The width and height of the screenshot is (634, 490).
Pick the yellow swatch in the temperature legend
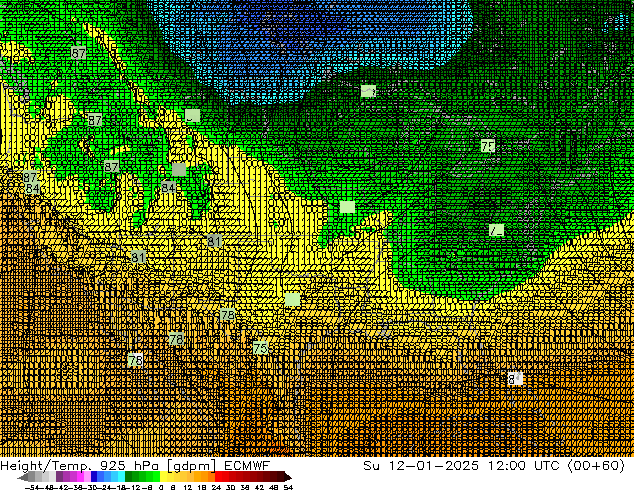[163, 477]
